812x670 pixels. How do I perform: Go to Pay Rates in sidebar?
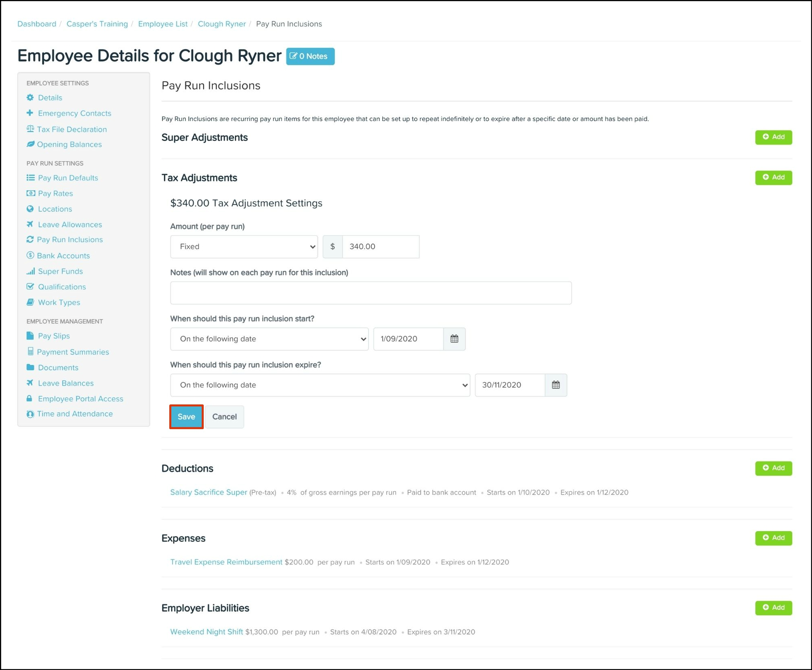pos(55,194)
